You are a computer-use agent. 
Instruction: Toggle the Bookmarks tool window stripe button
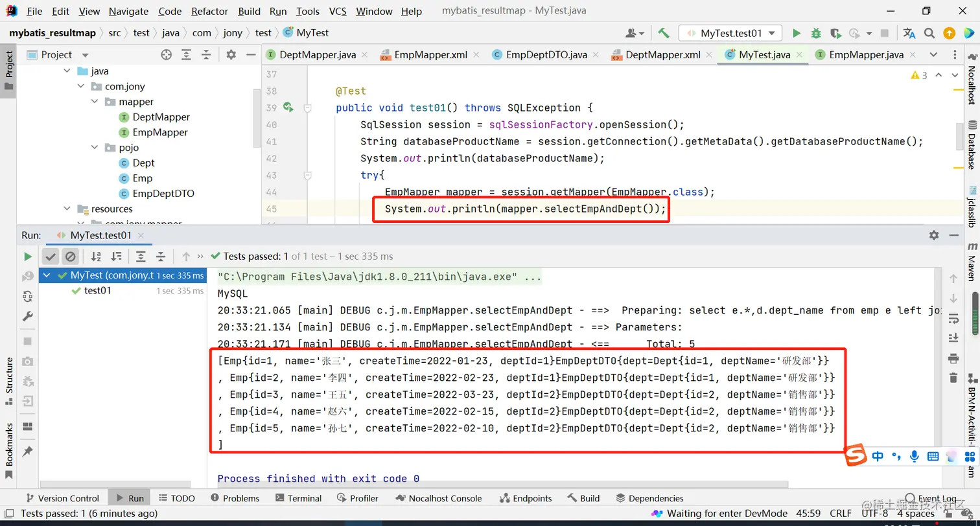[x=8, y=451]
